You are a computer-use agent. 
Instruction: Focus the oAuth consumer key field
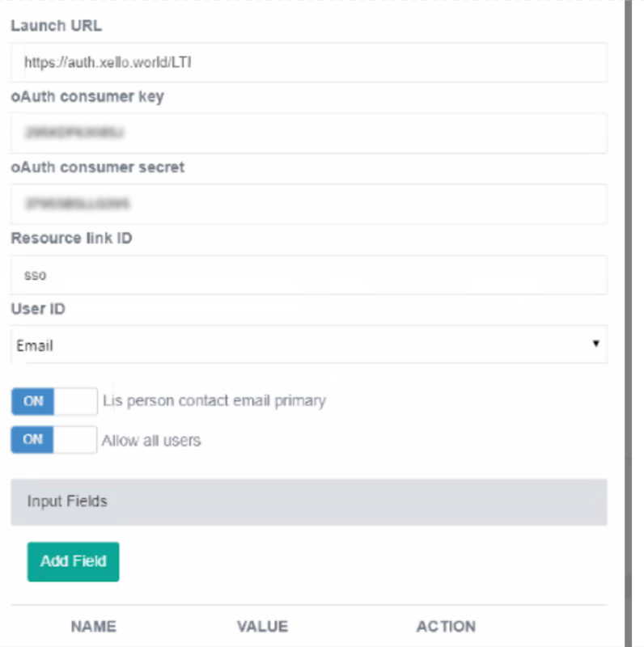pos(308,133)
